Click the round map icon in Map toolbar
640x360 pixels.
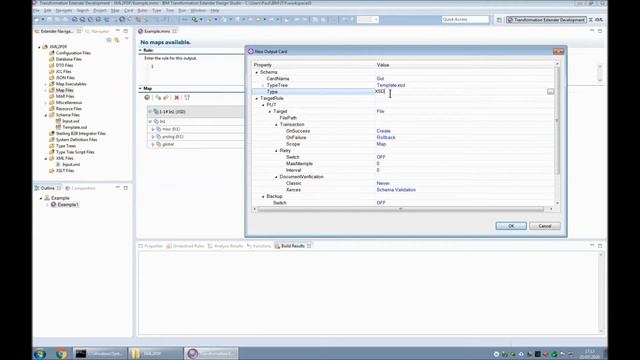tap(147, 98)
